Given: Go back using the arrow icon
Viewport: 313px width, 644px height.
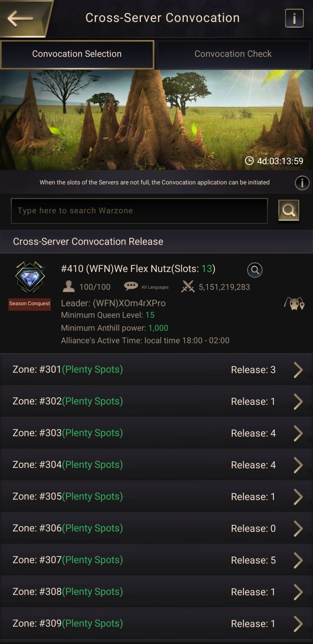Looking at the screenshot, I should click(20, 19).
